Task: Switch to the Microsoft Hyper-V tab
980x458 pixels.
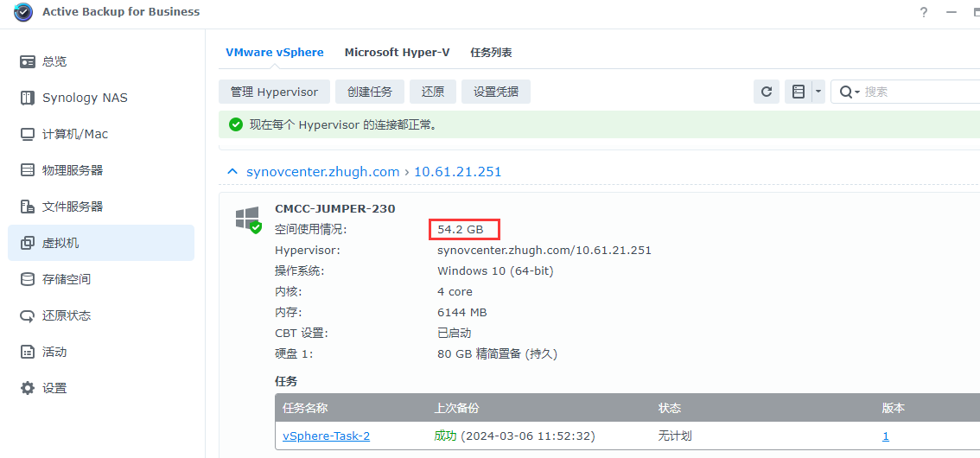Action: click(x=397, y=53)
